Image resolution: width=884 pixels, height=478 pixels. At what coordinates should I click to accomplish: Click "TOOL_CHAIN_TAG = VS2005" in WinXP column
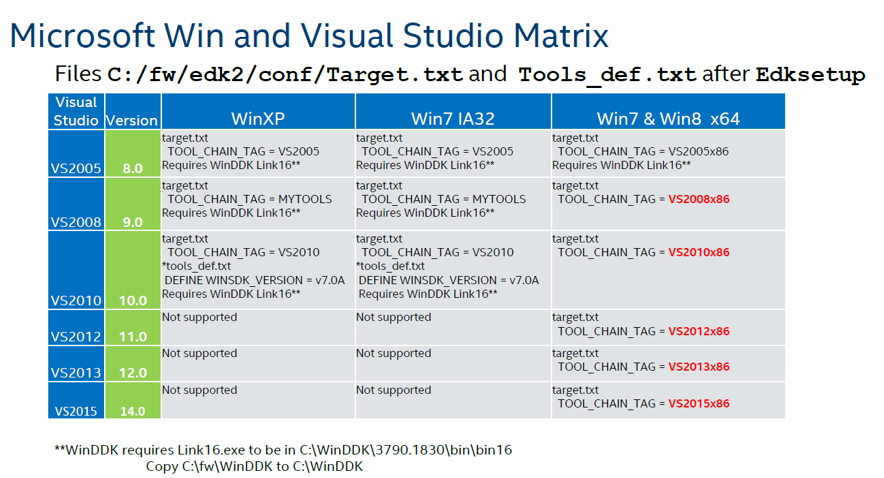tap(244, 151)
